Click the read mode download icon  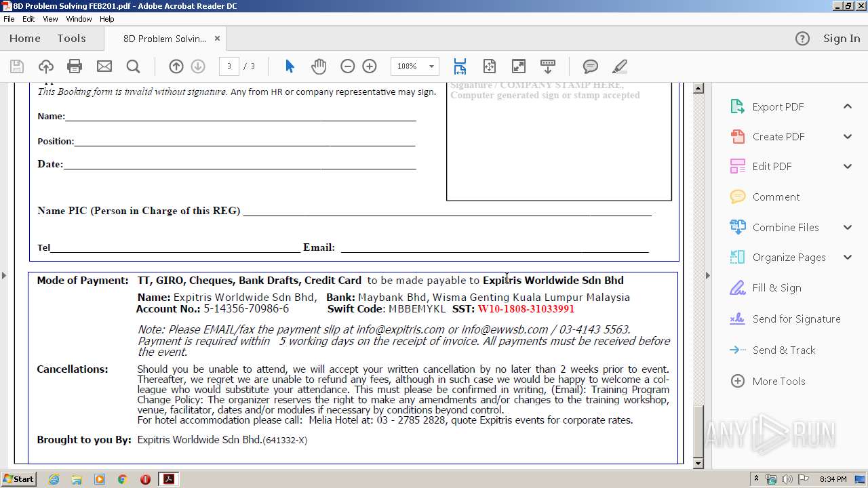pos(548,66)
